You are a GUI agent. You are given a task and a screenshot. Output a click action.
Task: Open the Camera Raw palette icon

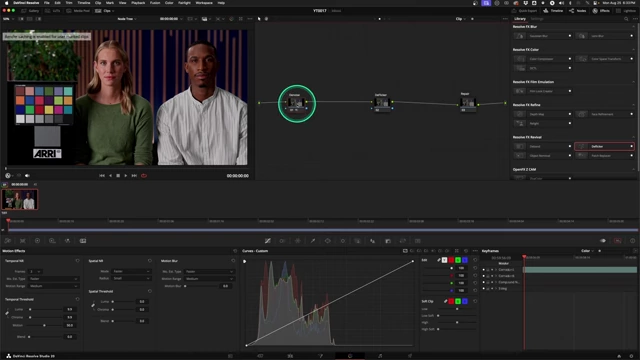pos(8,241)
